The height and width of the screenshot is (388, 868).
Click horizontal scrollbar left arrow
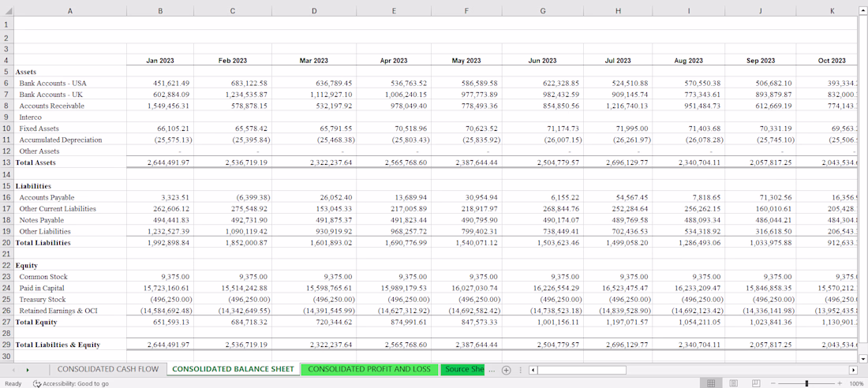[533, 370]
